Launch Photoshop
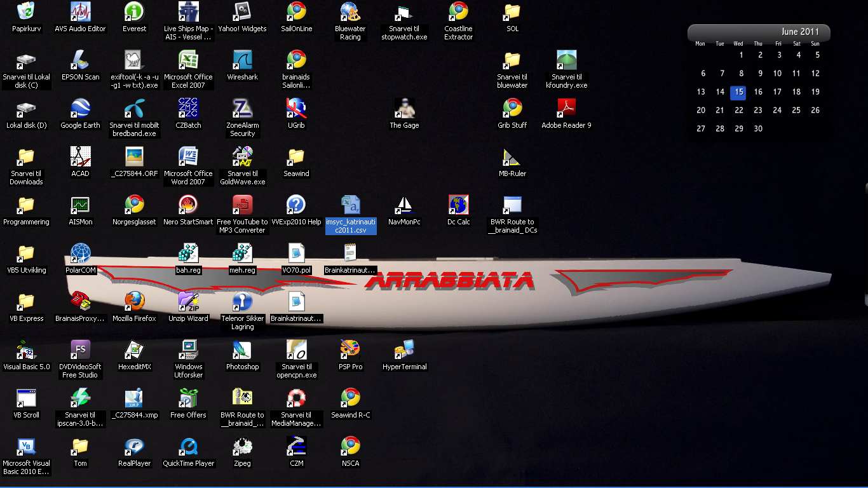868x488 pixels. (242, 349)
